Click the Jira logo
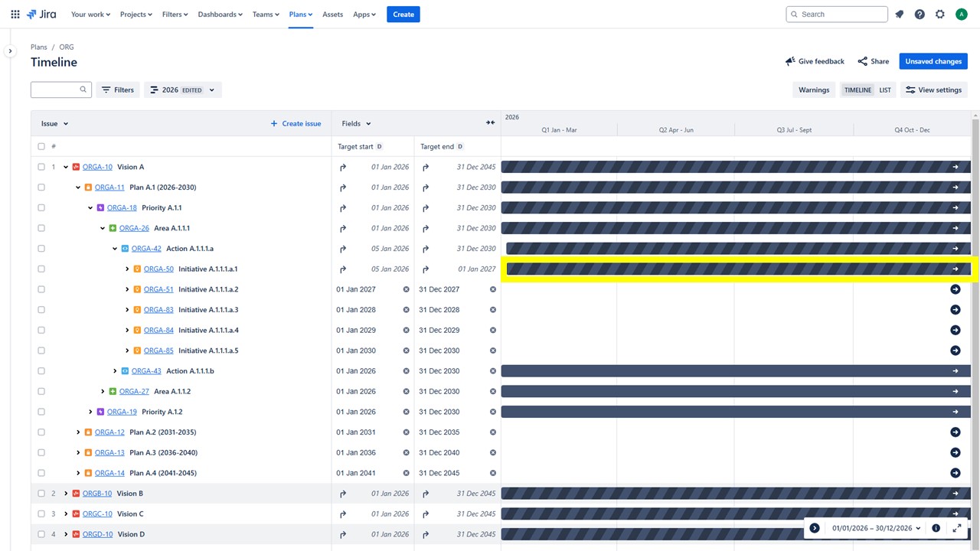Viewport: 980px width, 551px height. pyautogui.click(x=41, y=14)
